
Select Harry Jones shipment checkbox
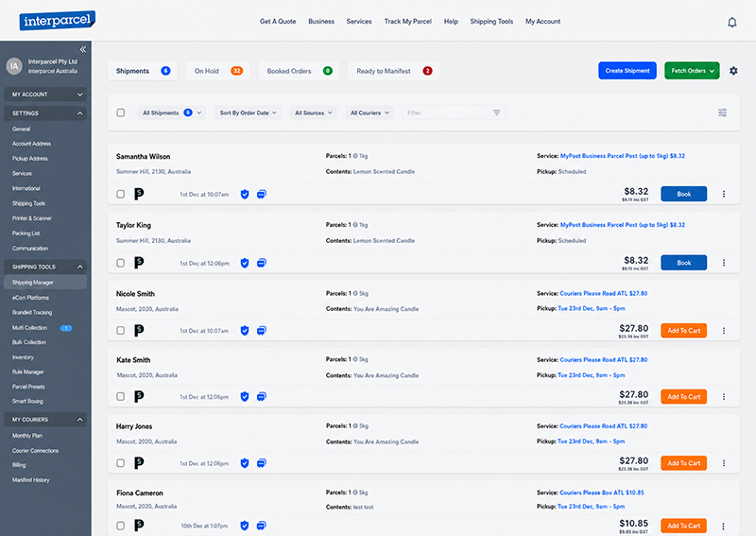(x=121, y=463)
